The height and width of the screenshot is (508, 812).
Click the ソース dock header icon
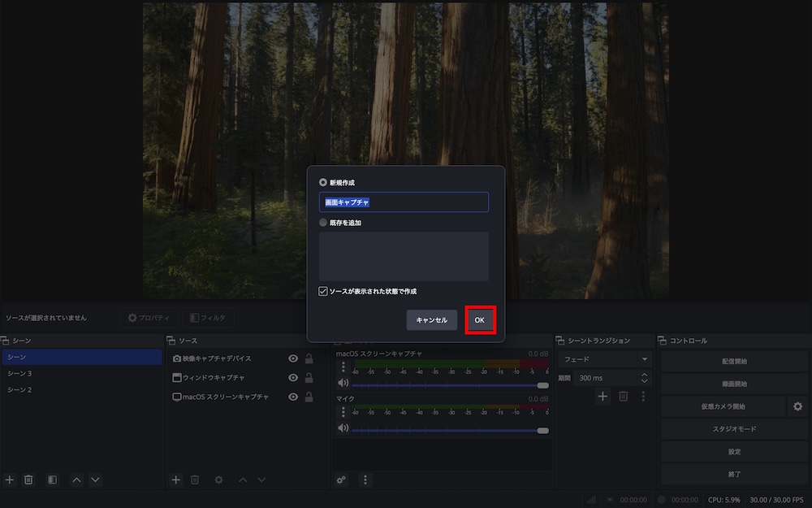pyautogui.click(x=171, y=341)
